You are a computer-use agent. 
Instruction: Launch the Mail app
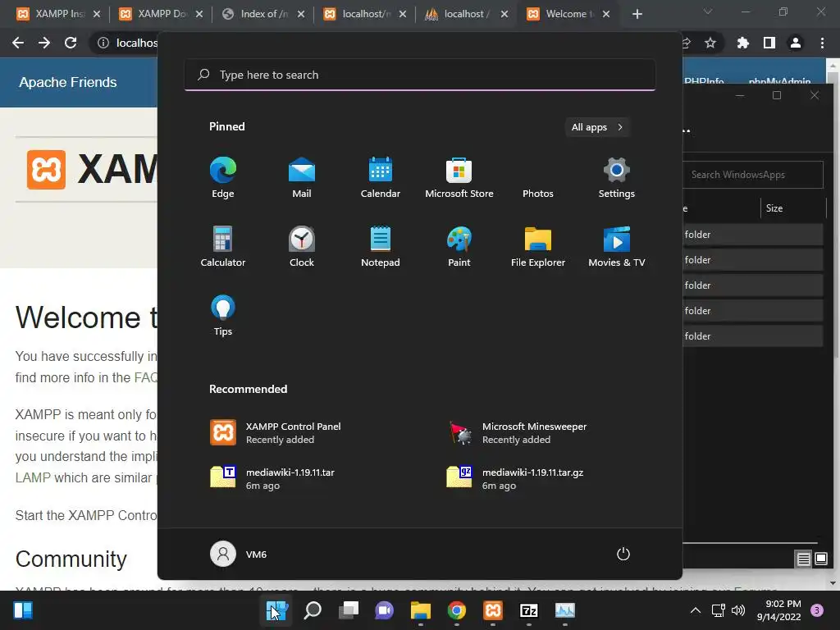[x=302, y=178]
